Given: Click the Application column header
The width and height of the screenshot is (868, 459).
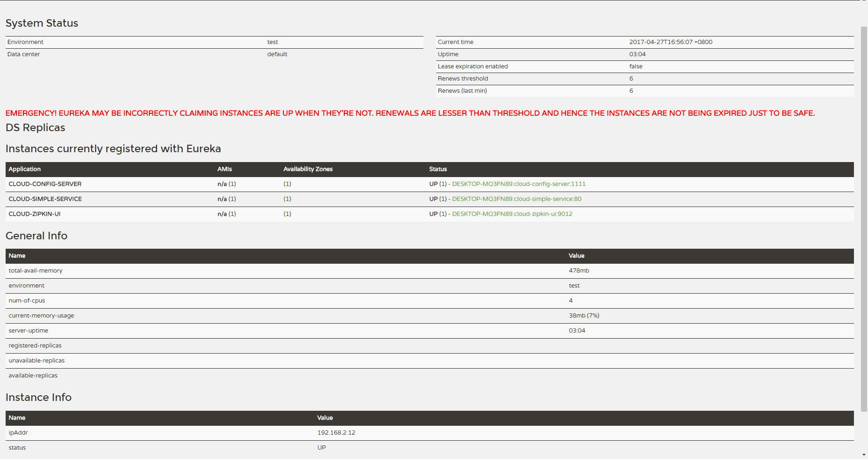Looking at the screenshot, I should tap(24, 169).
